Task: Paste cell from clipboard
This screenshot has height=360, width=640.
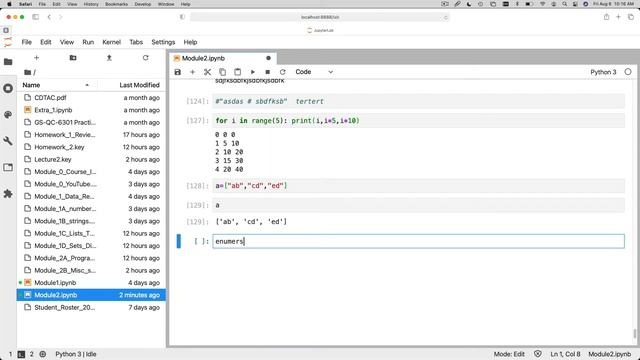Action: pos(238,72)
